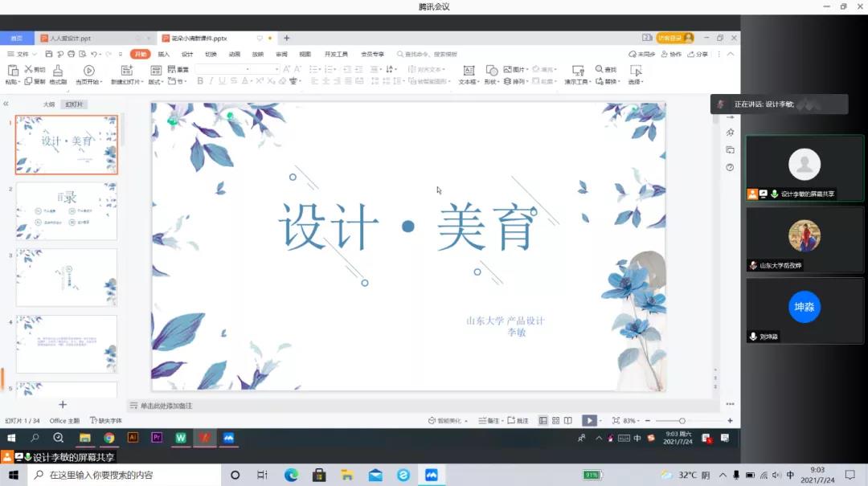Click the 分享 share button
Viewport: 868px width, 486px height.
pos(698,54)
